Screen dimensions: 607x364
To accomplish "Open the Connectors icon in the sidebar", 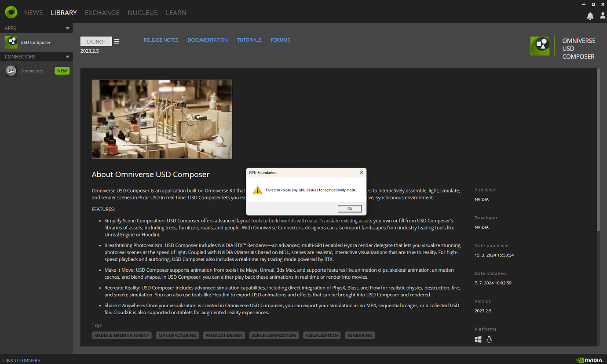I will pyautogui.click(x=11, y=70).
